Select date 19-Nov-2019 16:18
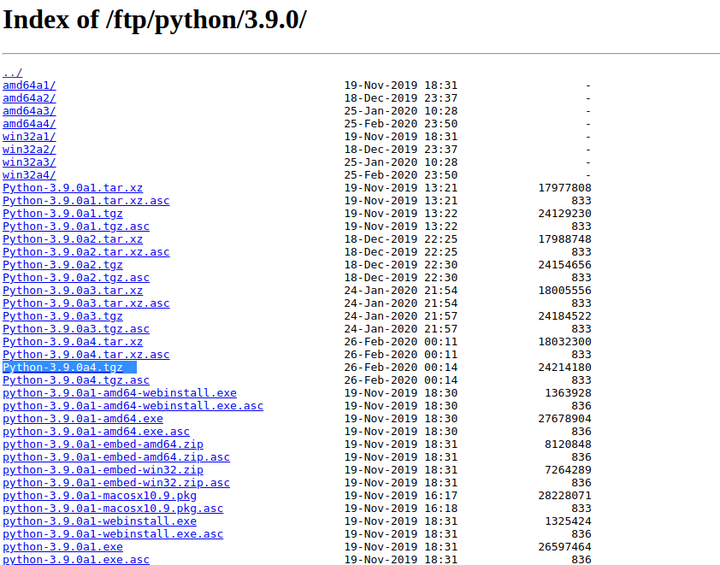This screenshot has width=720, height=565. click(401, 509)
